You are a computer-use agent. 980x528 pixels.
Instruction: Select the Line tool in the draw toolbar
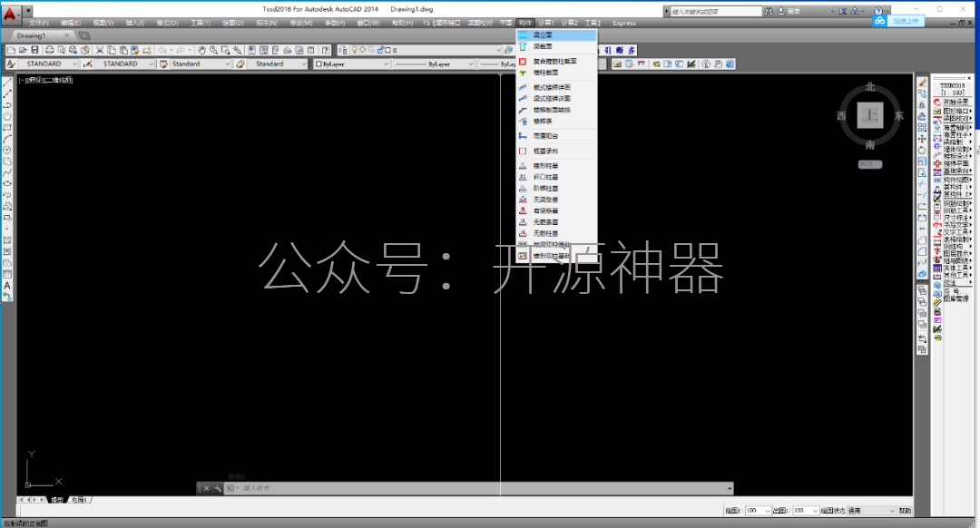coord(7,83)
